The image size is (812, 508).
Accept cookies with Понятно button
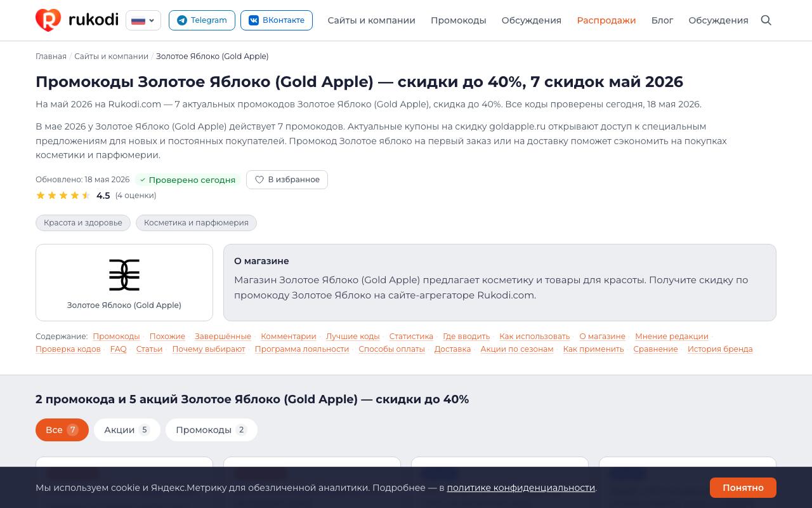pyautogui.click(x=743, y=488)
